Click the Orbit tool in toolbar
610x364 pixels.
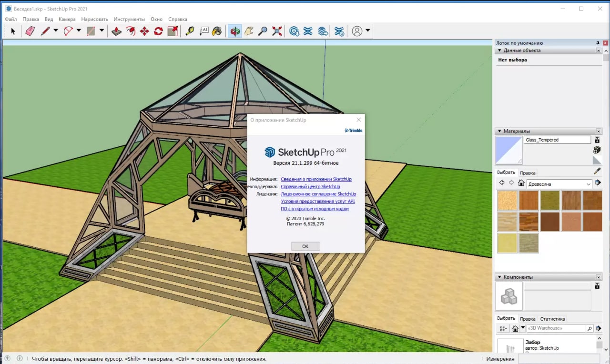pyautogui.click(x=234, y=31)
